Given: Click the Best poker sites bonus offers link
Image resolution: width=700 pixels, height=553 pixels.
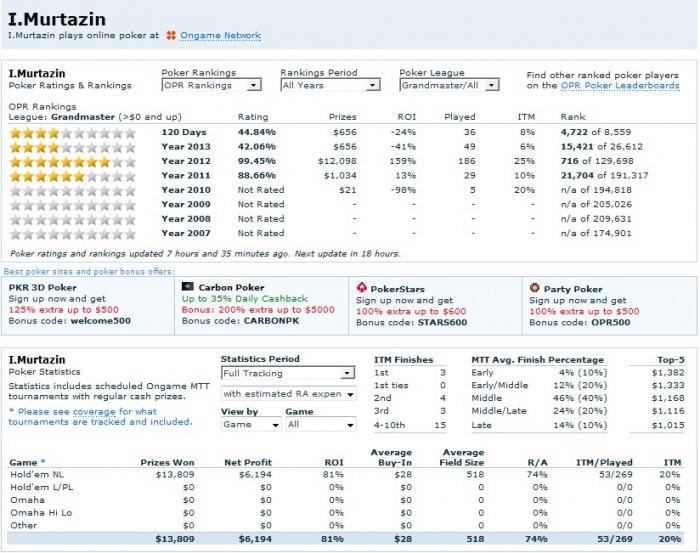Looking at the screenshot, I should 88,271.
